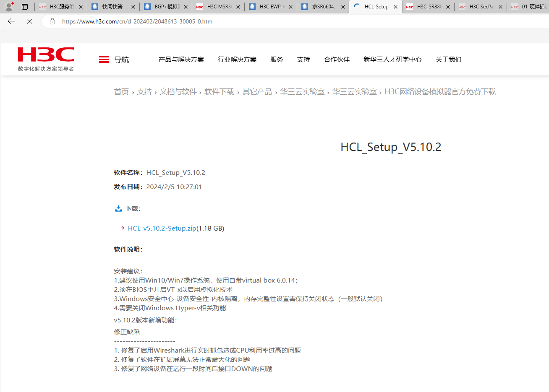Image resolution: width=549 pixels, height=392 pixels.
Task: Close the active HCL_Setup tab
Action: tap(395, 7)
